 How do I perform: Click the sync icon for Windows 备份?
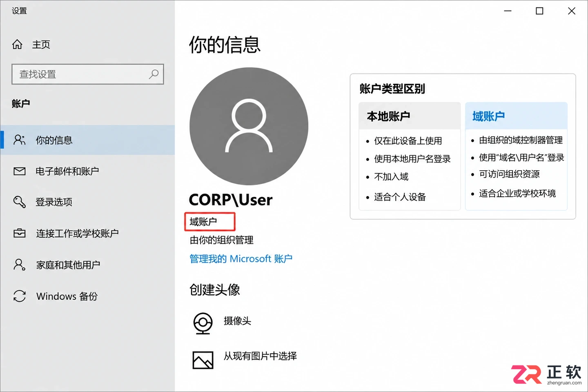pyautogui.click(x=19, y=296)
